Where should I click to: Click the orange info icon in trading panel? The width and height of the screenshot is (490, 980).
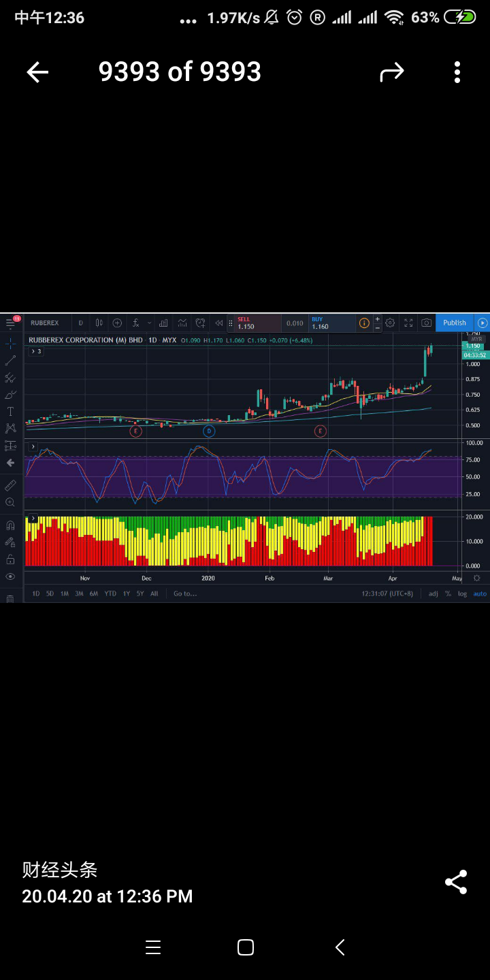click(x=364, y=323)
